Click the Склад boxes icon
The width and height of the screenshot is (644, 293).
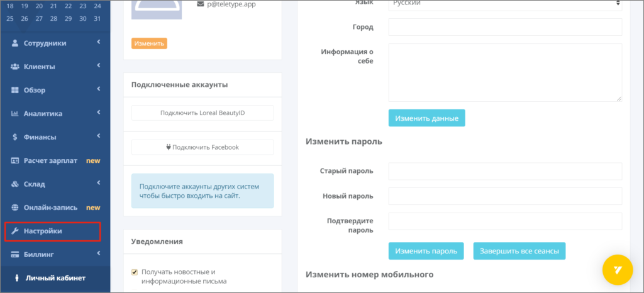tap(16, 184)
